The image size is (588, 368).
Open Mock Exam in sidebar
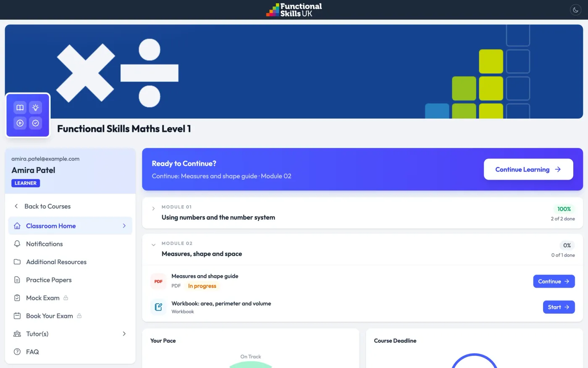pos(70,298)
